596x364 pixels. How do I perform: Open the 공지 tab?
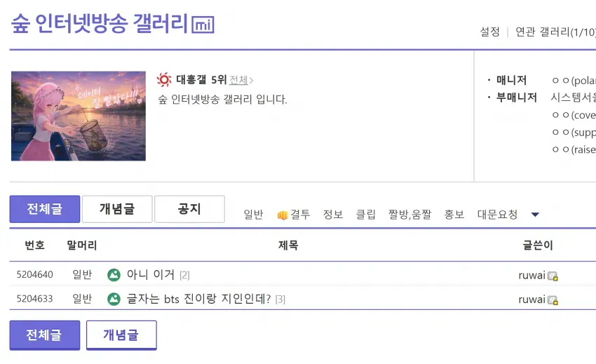point(189,209)
